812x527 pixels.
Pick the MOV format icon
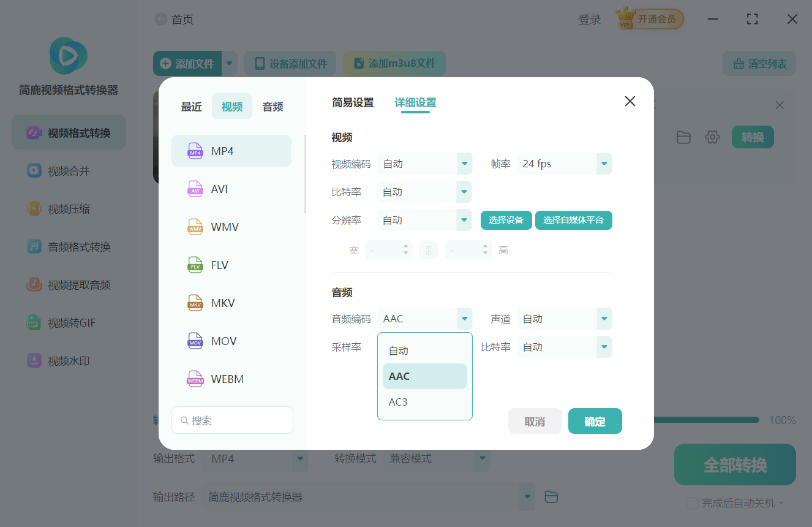[x=195, y=341]
